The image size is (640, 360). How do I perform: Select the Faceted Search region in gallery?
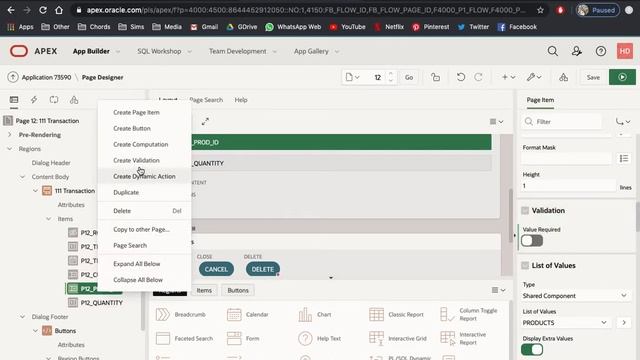tap(184, 338)
